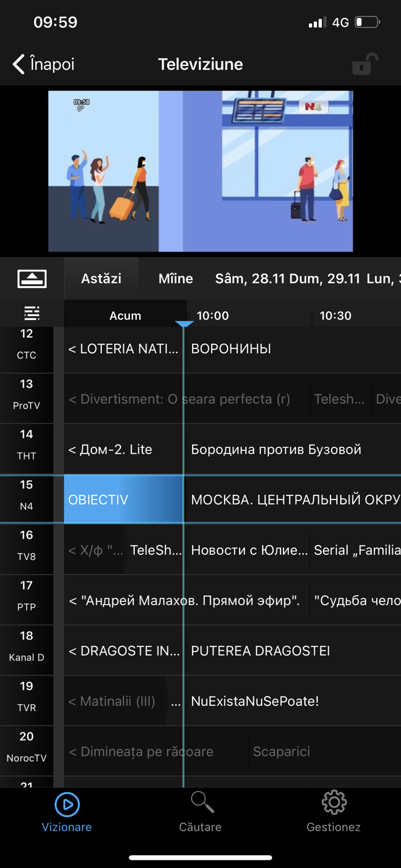Open the Scaparici program
The height and width of the screenshot is (868, 401).
click(324, 751)
